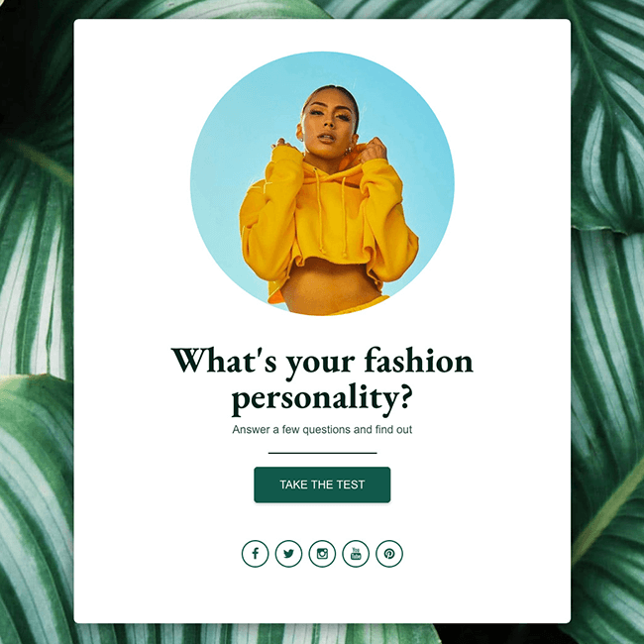The height and width of the screenshot is (644, 644).
Task: Click the thin divider line above the button
Action: pyautogui.click(x=322, y=453)
